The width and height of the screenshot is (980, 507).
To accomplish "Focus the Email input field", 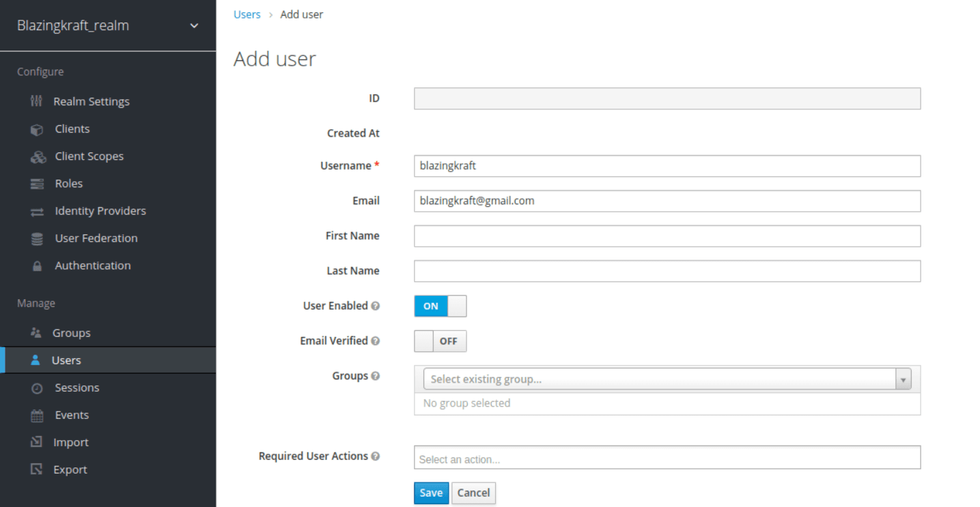I will 667,201.
